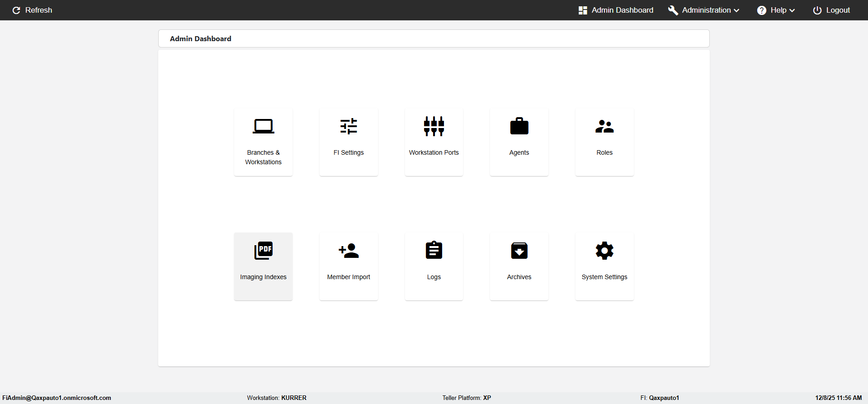Image resolution: width=868 pixels, height=404 pixels.
Task: Click the Workstation Ports plug icon
Action: tap(434, 126)
